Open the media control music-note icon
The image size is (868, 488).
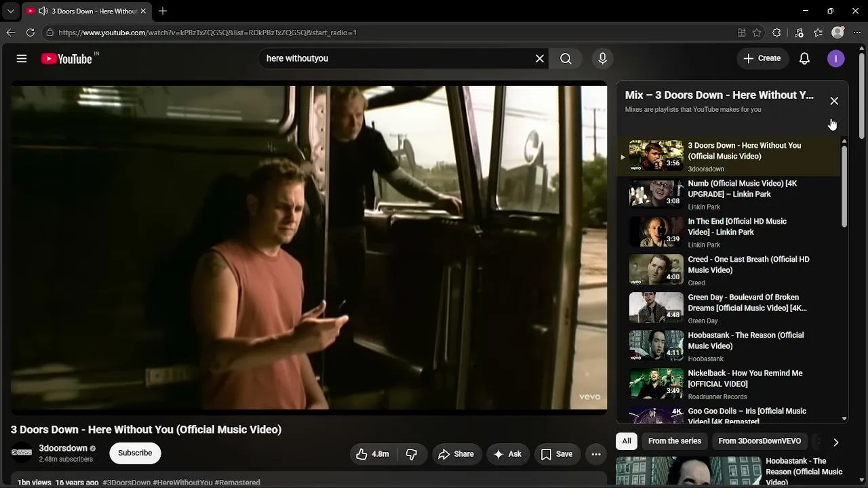point(799,33)
